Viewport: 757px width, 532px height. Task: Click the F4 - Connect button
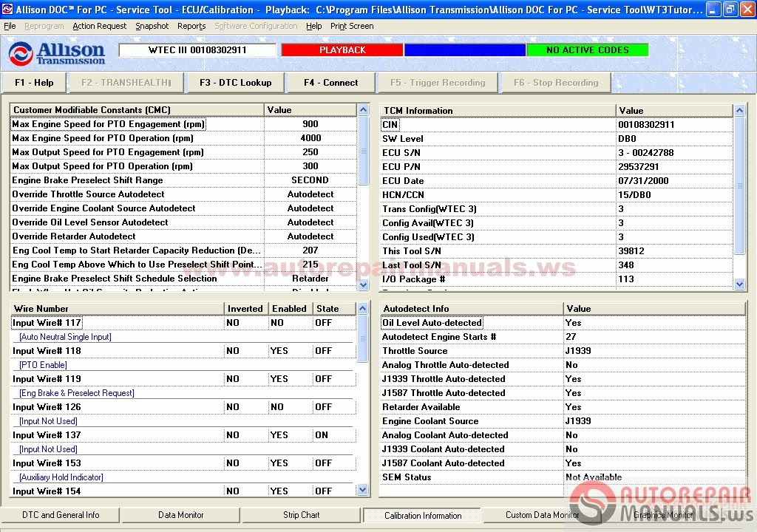pyautogui.click(x=330, y=83)
